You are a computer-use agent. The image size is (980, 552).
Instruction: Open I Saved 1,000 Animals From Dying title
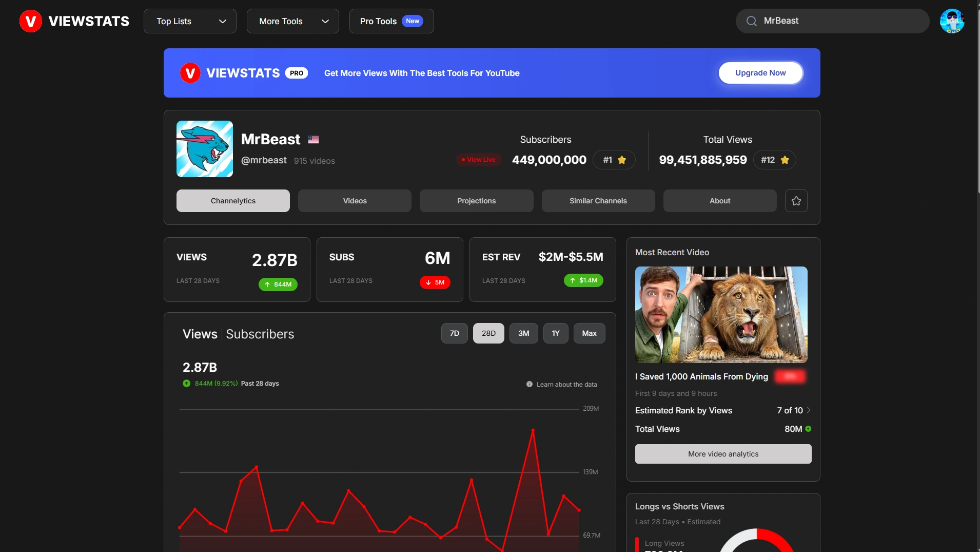click(x=701, y=377)
